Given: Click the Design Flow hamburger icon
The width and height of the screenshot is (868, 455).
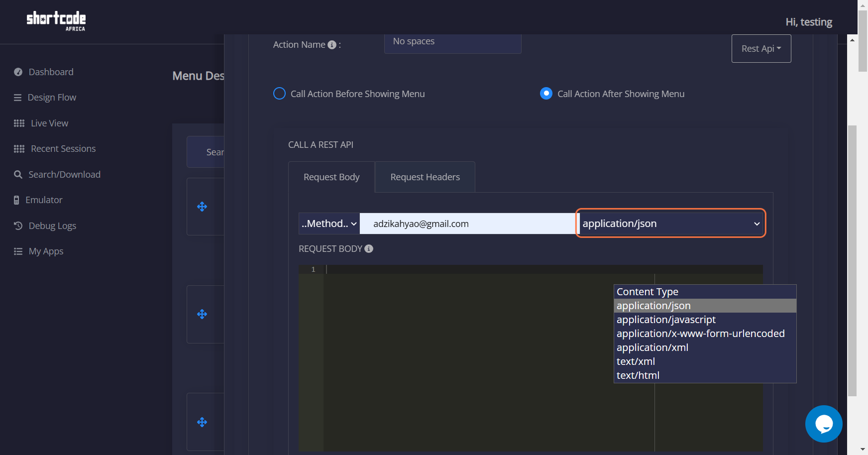Looking at the screenshot, I should (17, 98).
